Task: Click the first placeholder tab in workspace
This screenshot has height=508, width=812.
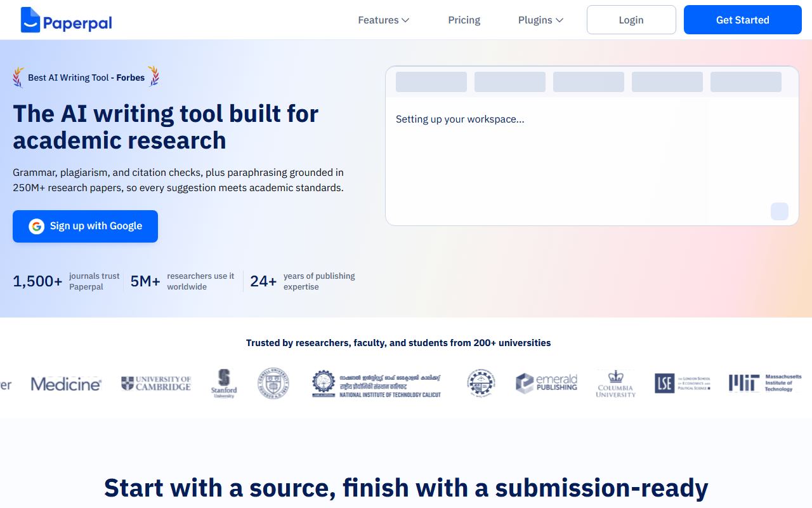Action: tap(431, 82)
